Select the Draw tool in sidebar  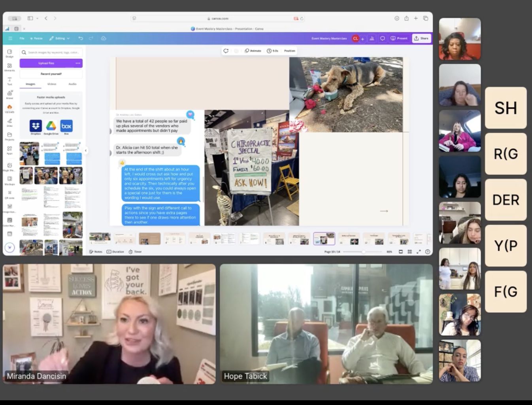click(9, 123)
